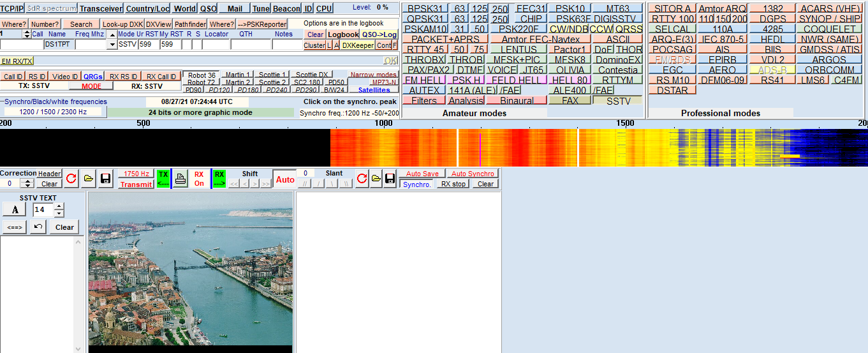Click the Logbook button

click(x=343, y=34)
